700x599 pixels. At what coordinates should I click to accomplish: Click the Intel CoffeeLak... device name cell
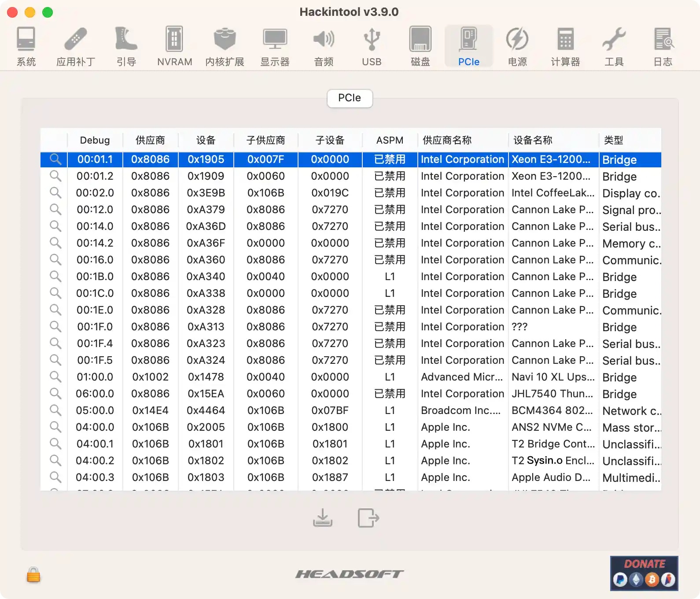(x=553, y=192)
